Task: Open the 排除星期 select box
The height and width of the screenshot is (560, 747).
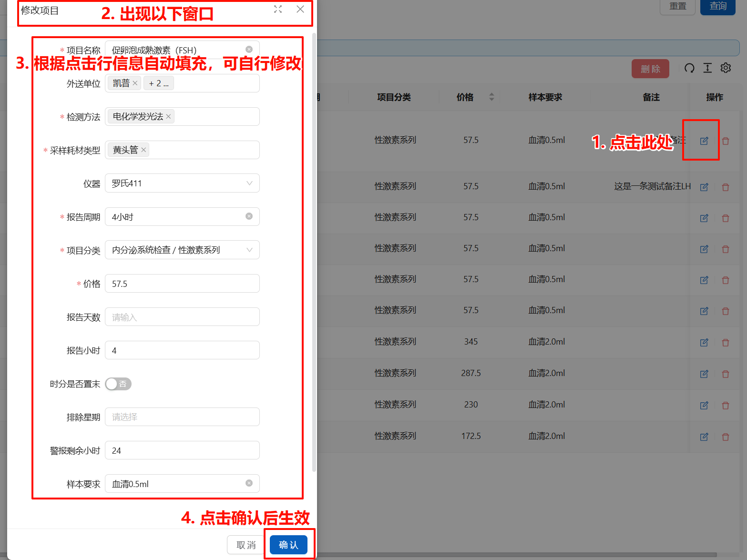Action: point(182,417)
